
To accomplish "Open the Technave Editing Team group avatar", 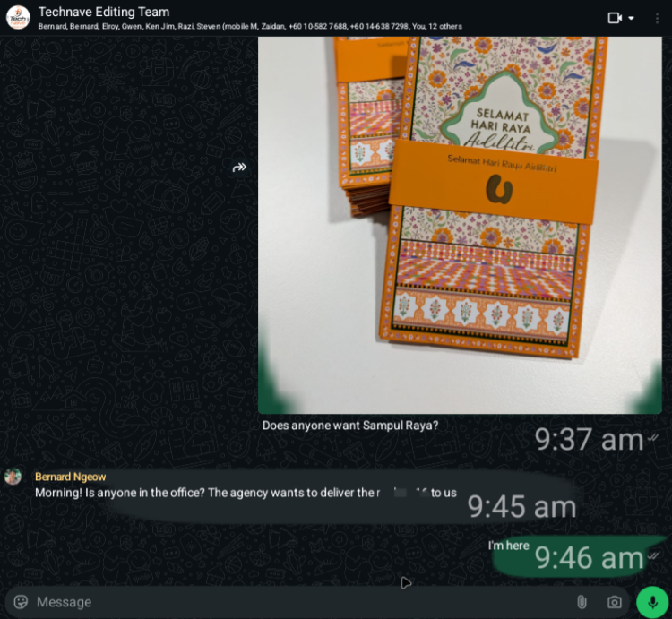I will tap(18, 18).
